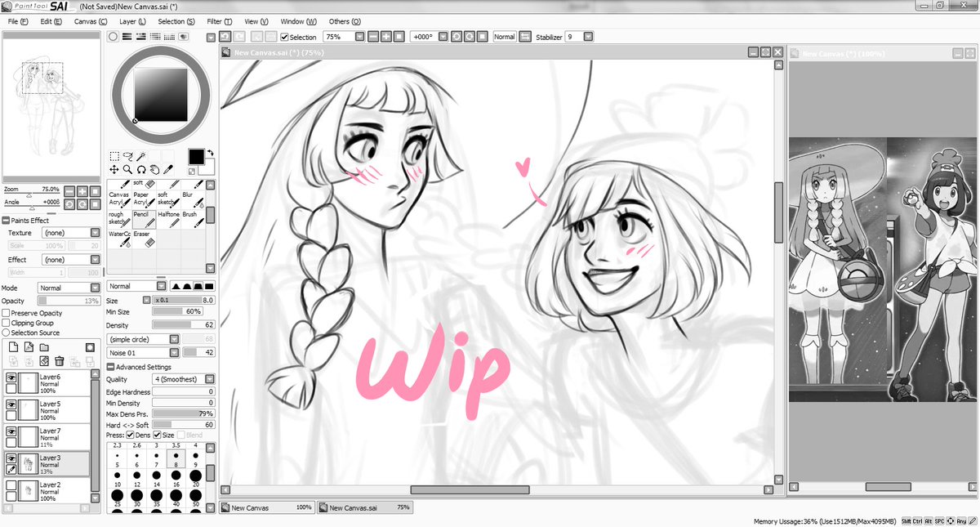Open the Effect dropdown

(x=70, y=260)
